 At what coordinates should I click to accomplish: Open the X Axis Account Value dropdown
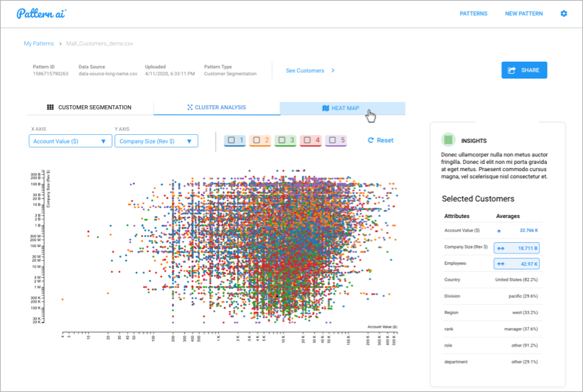[x=70, y=141]
